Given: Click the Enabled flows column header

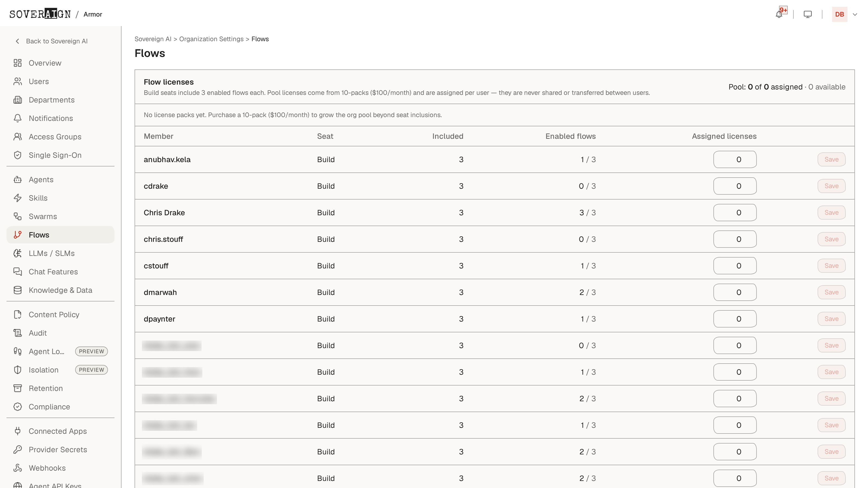Looking at the screenshot, I should click(570, 136).
